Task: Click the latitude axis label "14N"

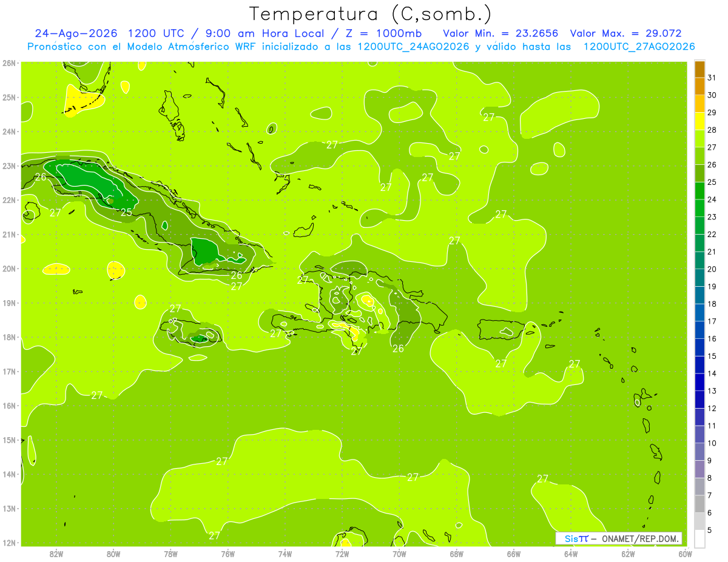Action: (x=8, y=474)
